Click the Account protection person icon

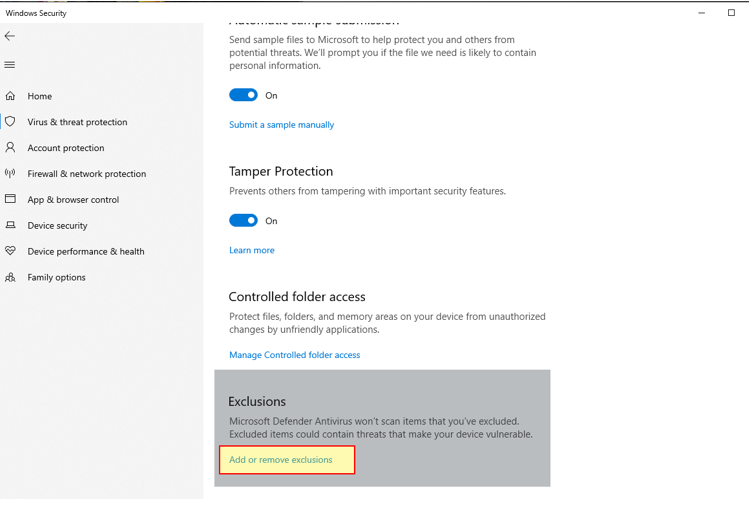[x=10, y=148]
